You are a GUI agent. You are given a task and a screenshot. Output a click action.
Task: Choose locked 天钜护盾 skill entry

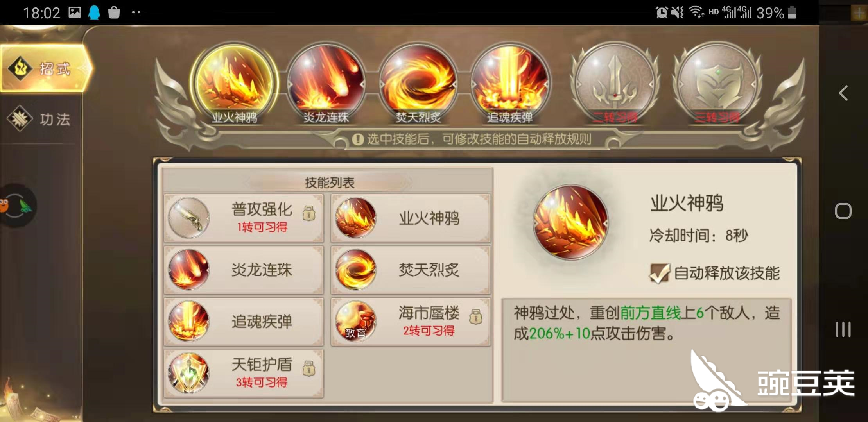[244, 373]
